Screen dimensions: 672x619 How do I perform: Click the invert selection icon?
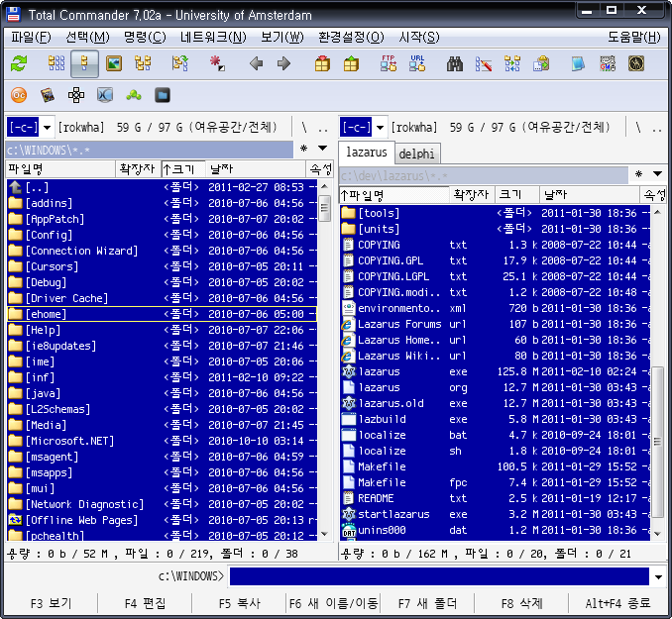coord(180,63)
